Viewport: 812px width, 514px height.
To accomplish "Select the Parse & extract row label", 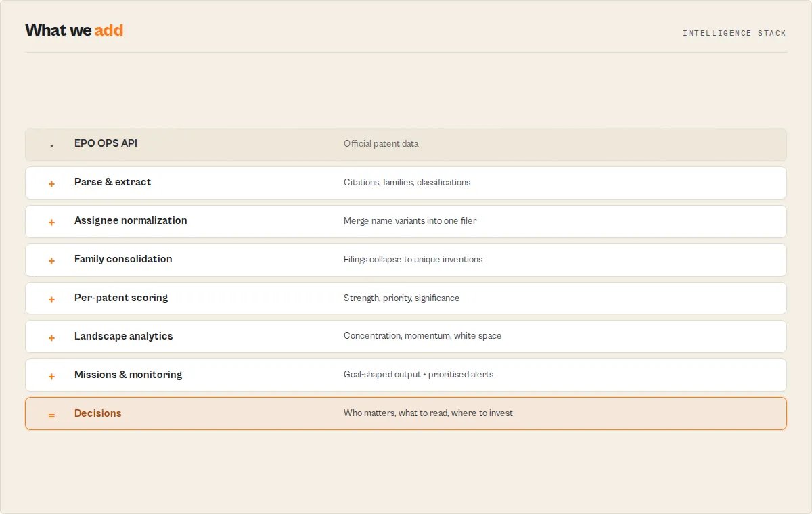I will coord(112,182).
